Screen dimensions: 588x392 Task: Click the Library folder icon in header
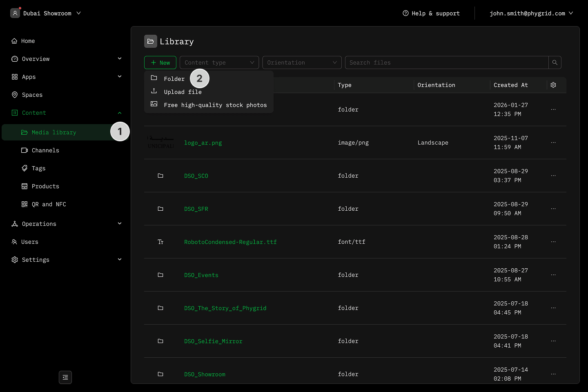(151, 41)
